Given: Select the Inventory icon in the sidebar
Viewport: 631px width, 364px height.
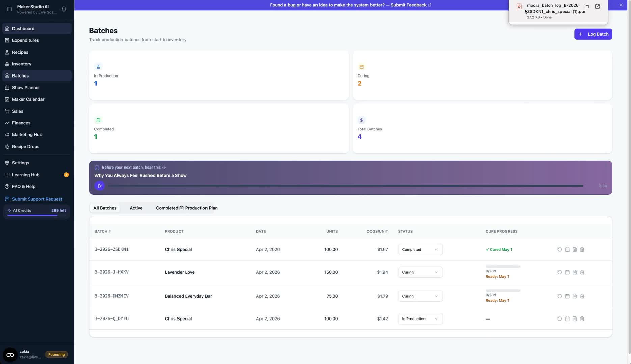Looking at the screenshot, I should coord(7,64).
